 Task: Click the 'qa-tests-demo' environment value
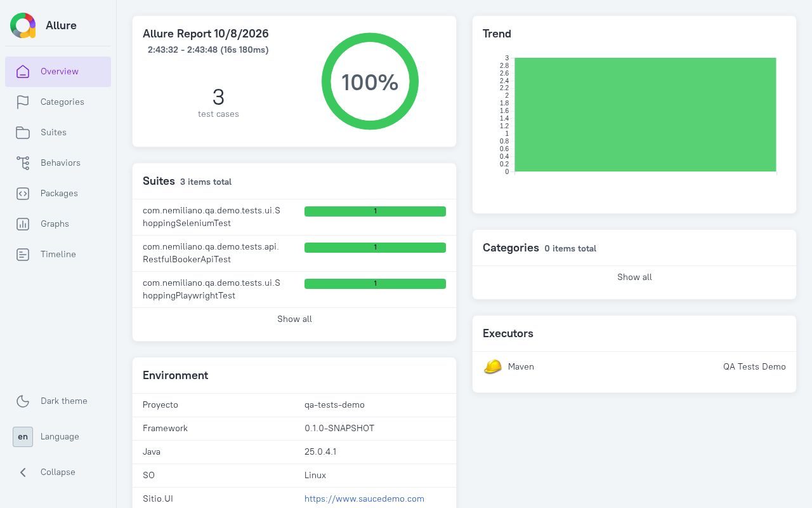point(334,405)
